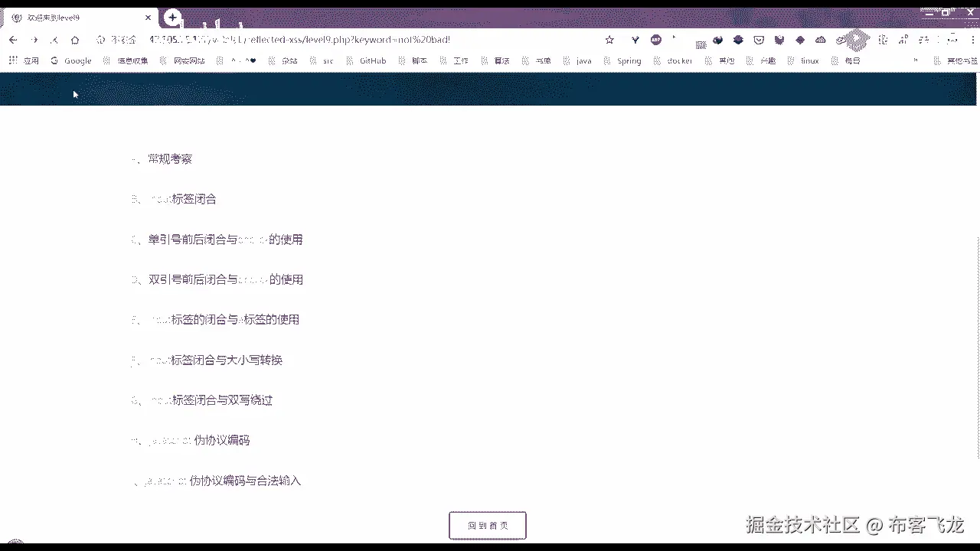The width and height of the screenshot is (980, 551).
Task: Go back to the previous page
Action: (13, 40)
